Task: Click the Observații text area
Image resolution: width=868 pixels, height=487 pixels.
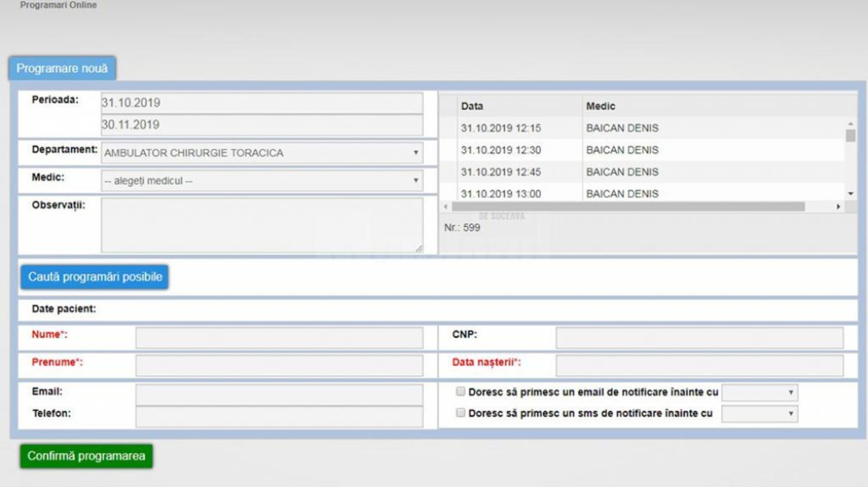Action: [x=262, y=225]
